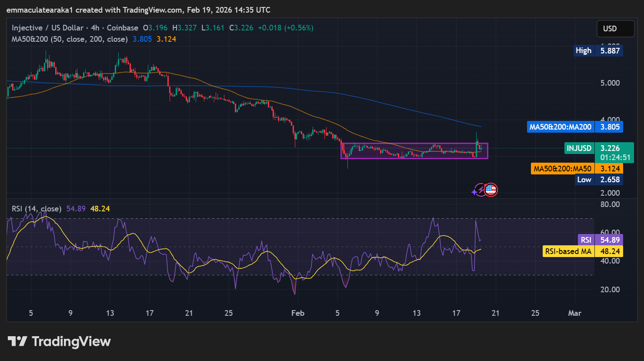Select the MA50&200 indicator legend
Viewport: 644px width, 361px height.
click(70, 39)
